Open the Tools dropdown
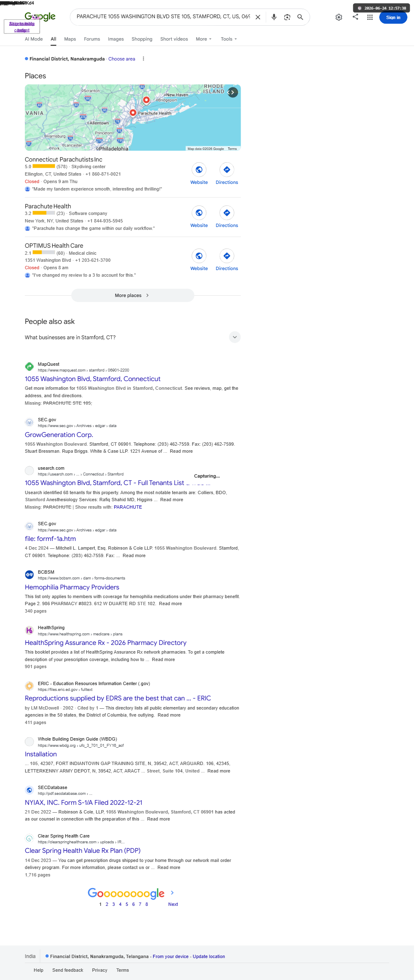419x980 pixels. click(229, 39)
